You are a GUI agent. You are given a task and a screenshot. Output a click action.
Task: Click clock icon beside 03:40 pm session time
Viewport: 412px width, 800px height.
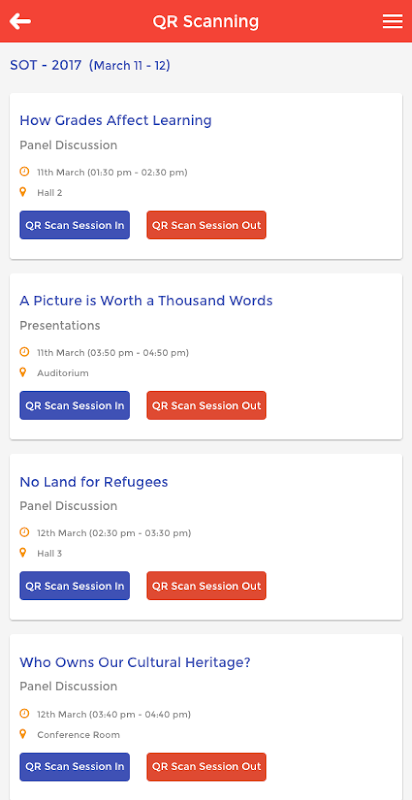24,713
